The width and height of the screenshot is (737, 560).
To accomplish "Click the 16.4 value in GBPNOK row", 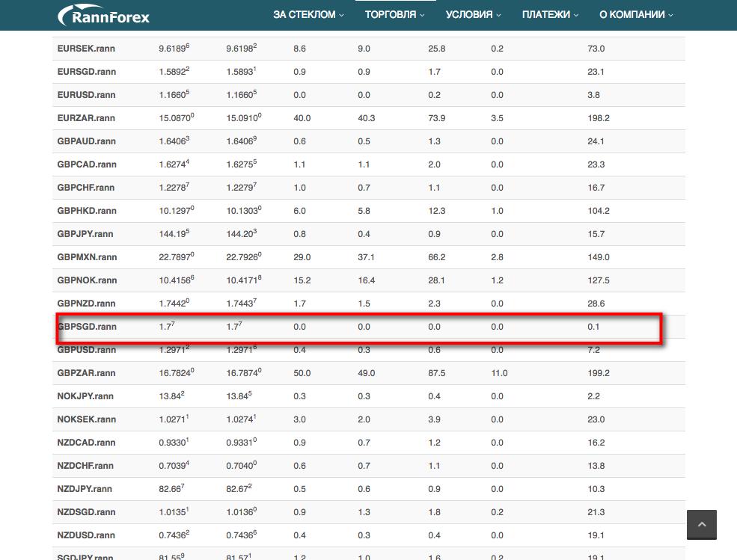I will click(366, 280).
